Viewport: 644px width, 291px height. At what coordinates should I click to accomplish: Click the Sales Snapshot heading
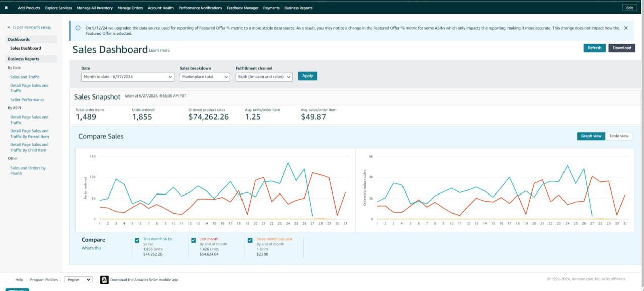tap(98, 97)
